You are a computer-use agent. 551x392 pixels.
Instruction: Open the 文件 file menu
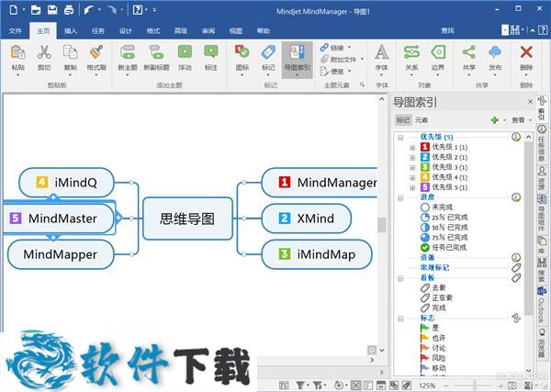[15, 31]
